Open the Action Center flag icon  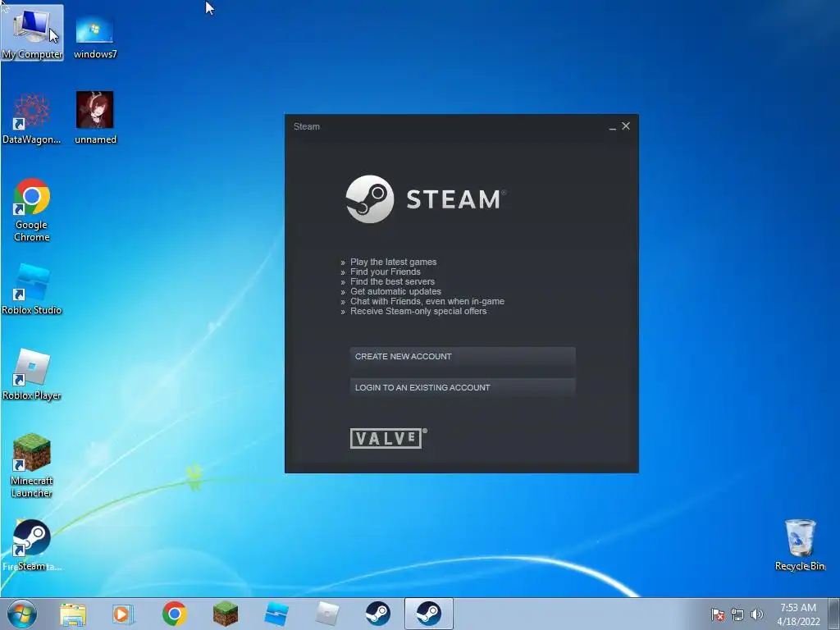pyautogui.click(x=717, y=614)
